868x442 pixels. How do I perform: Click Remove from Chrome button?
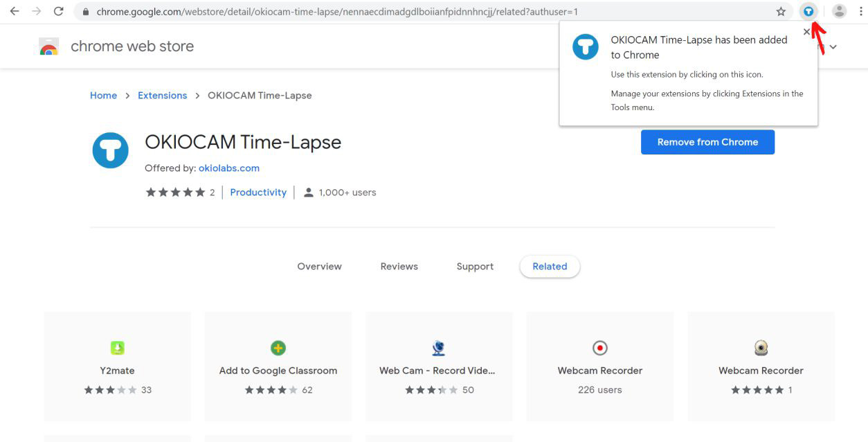[x=707, y=142]
